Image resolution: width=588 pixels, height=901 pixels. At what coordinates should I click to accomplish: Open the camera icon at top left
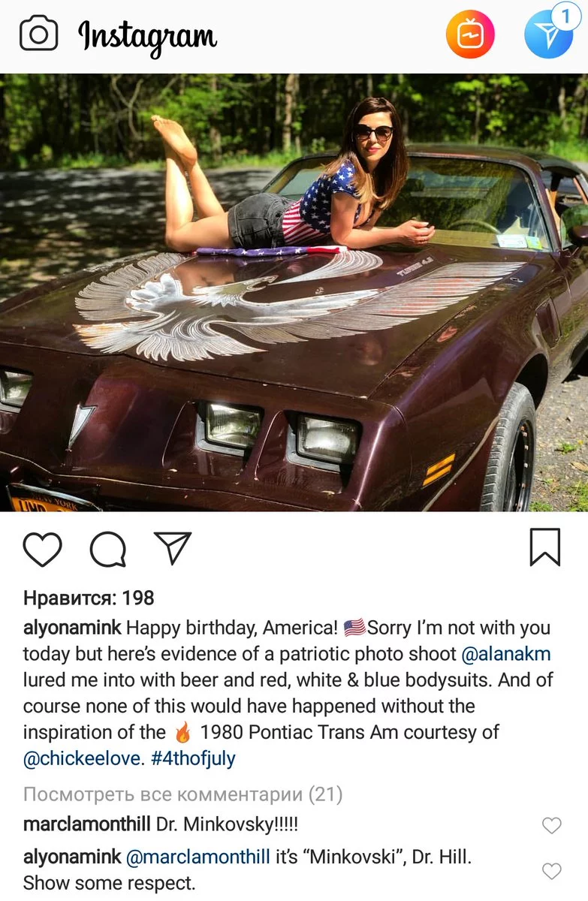[x=38, y=35]
